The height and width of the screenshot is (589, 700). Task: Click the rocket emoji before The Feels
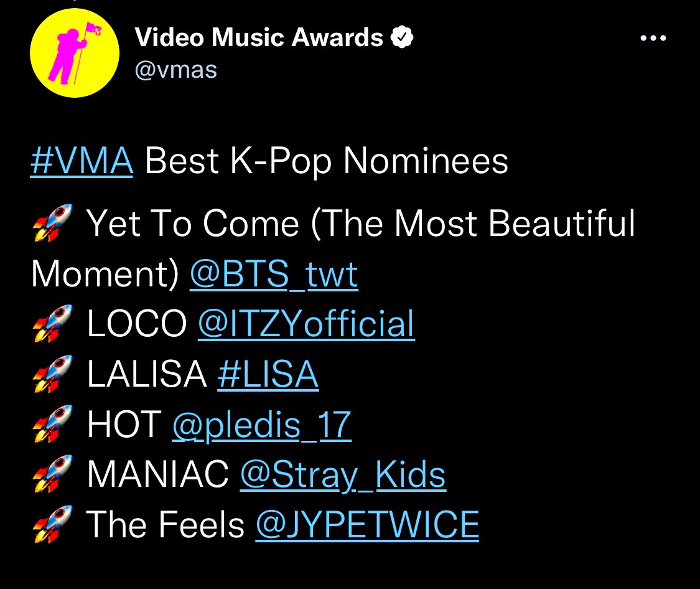pyautogui.click(x=53, y=524)
